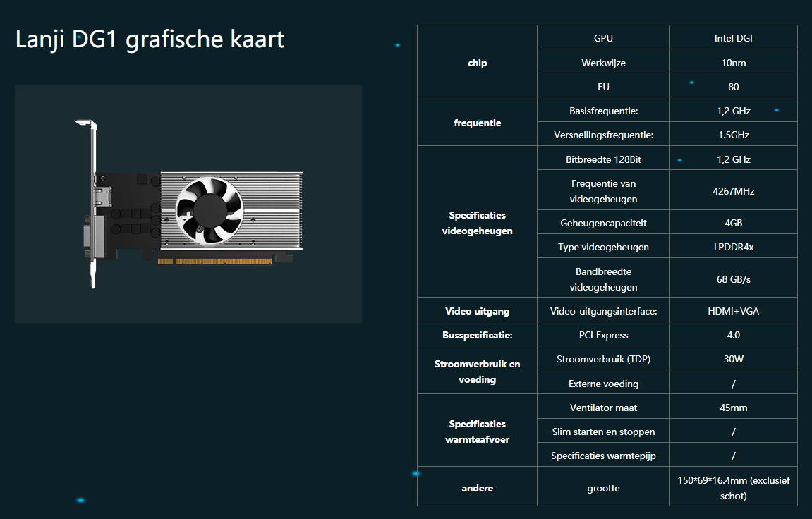Viewport: 812px width, 519px height.
Task: Select the '1.5GHz' value
Action: click(x=733, y=134)
